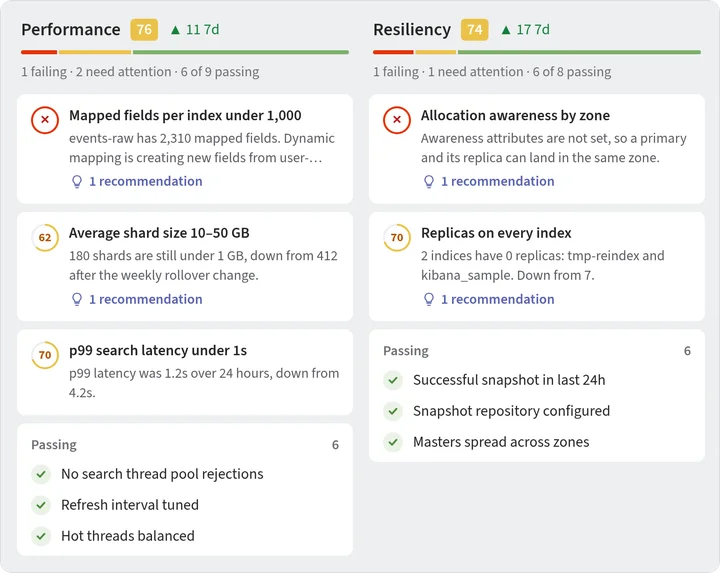
Task: Click the '2 indices have 0 replicas' description
Action: click(543, 266)
